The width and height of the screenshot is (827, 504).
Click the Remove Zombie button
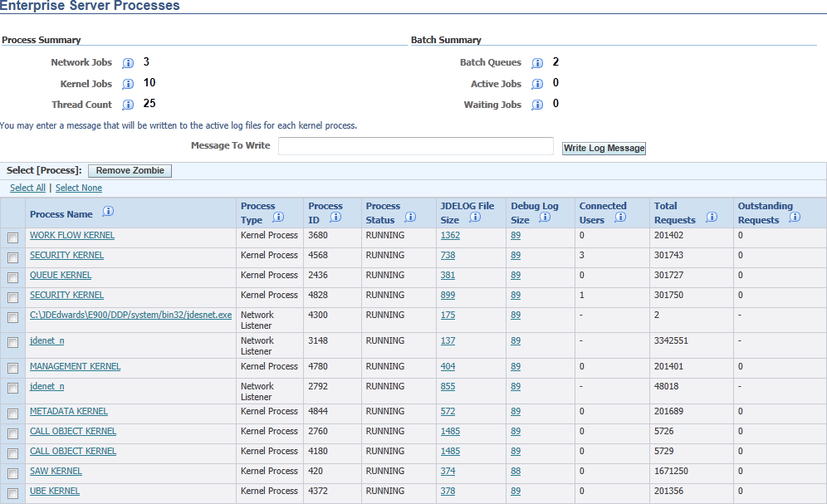tap(130, 171)
